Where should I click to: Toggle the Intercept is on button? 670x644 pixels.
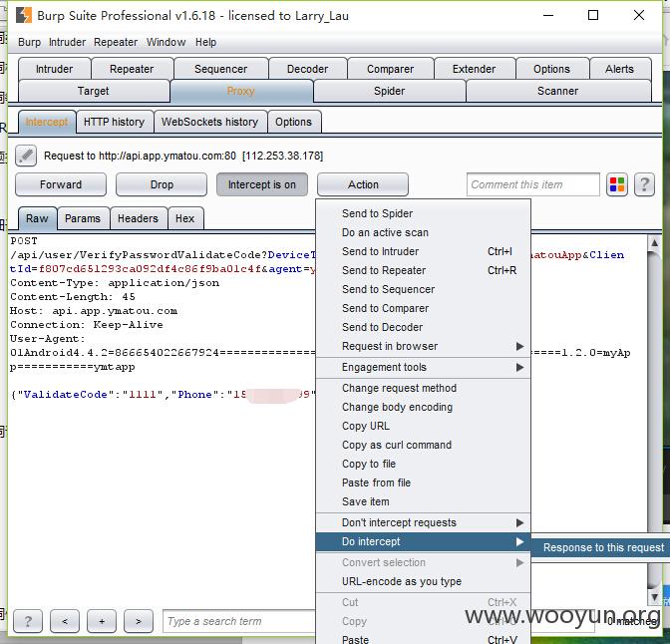[x=262, y=184]
